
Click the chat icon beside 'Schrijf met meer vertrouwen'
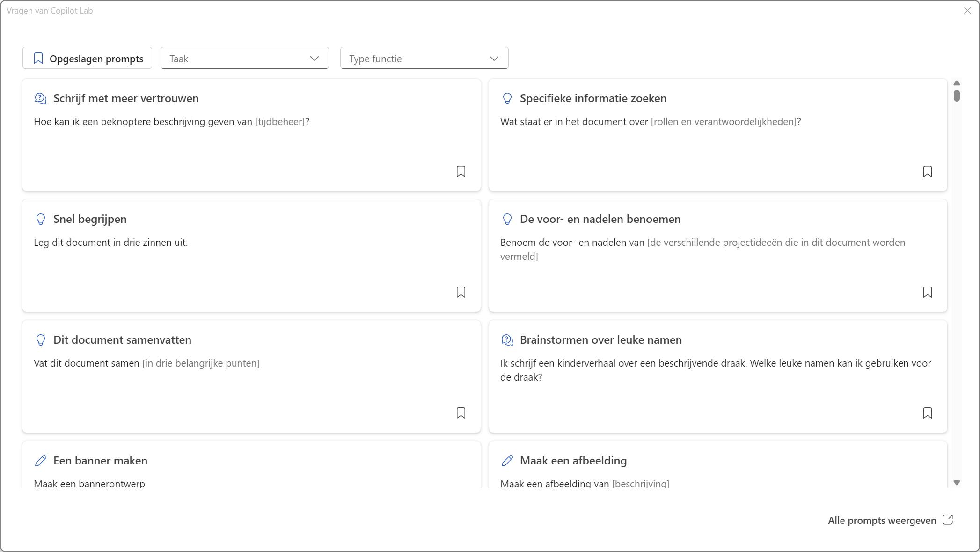click(x=41, y=98)
